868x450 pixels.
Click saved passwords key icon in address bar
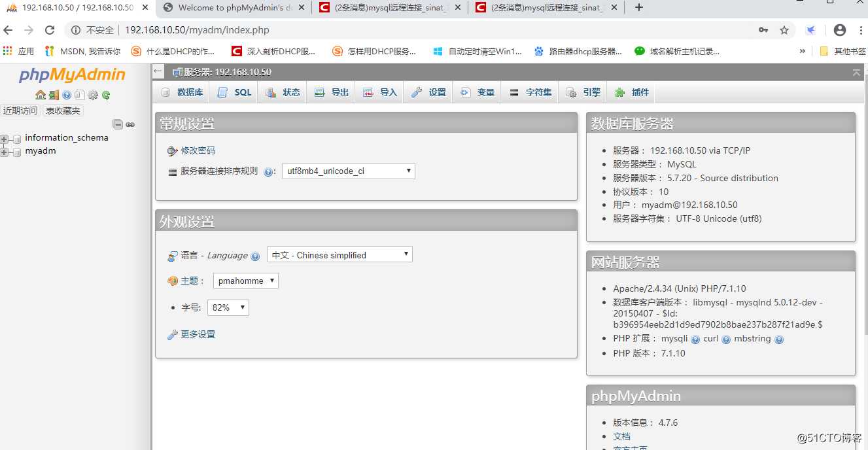click(x=763, y=30)
